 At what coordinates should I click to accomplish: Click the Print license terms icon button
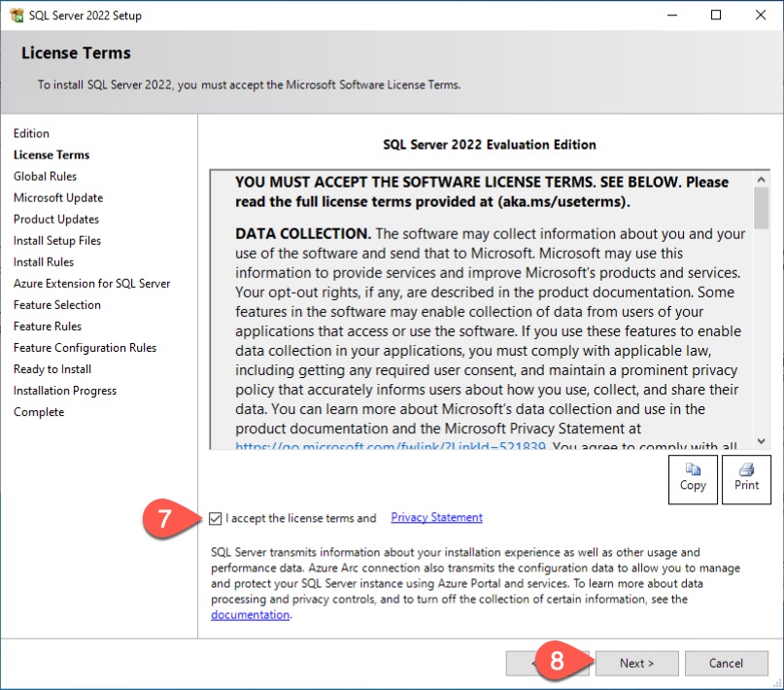click(746, 477)
